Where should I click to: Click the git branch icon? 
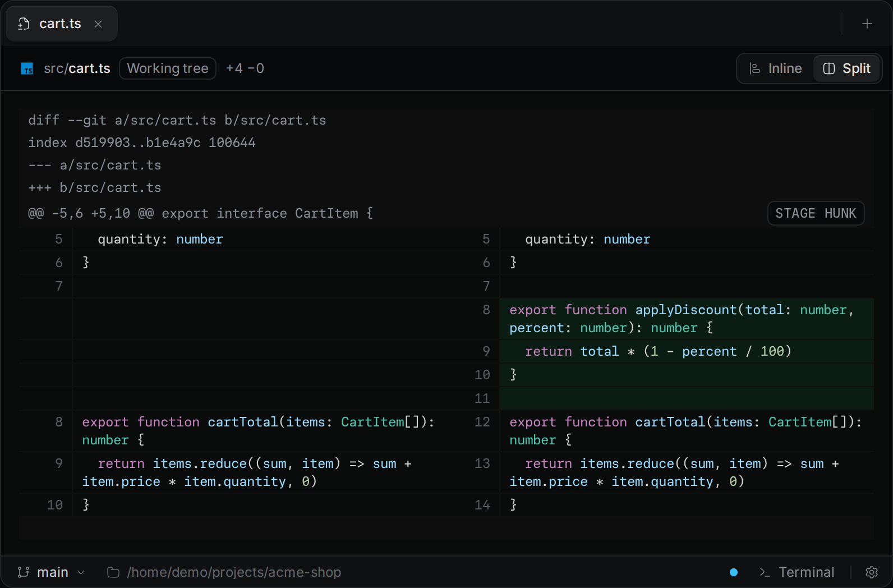tap(24, 572)
